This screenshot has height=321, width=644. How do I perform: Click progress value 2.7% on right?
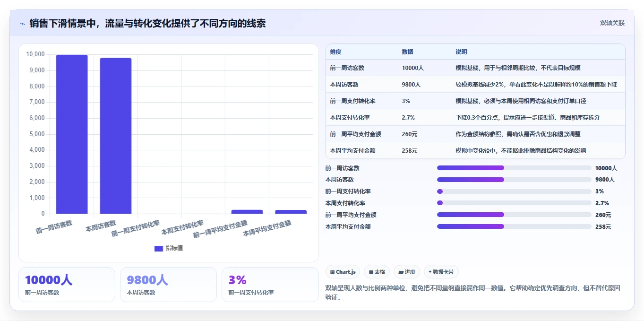[602, 203]
